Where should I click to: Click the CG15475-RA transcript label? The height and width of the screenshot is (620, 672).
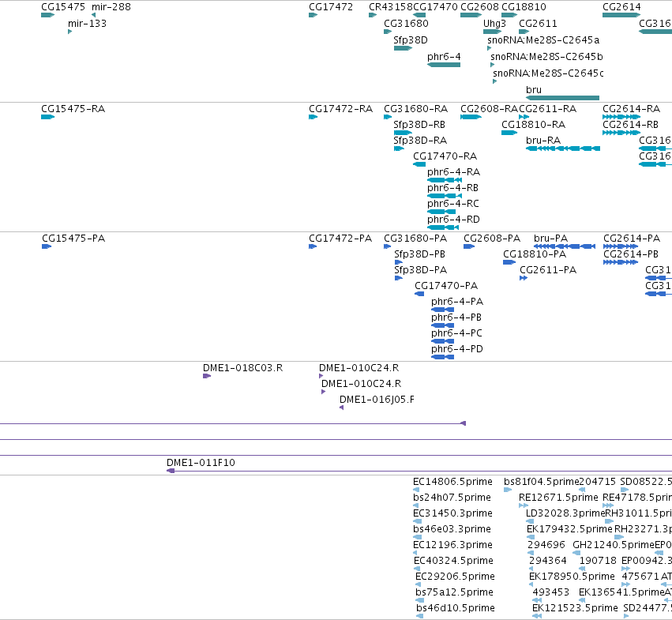[x=73, y=109]
